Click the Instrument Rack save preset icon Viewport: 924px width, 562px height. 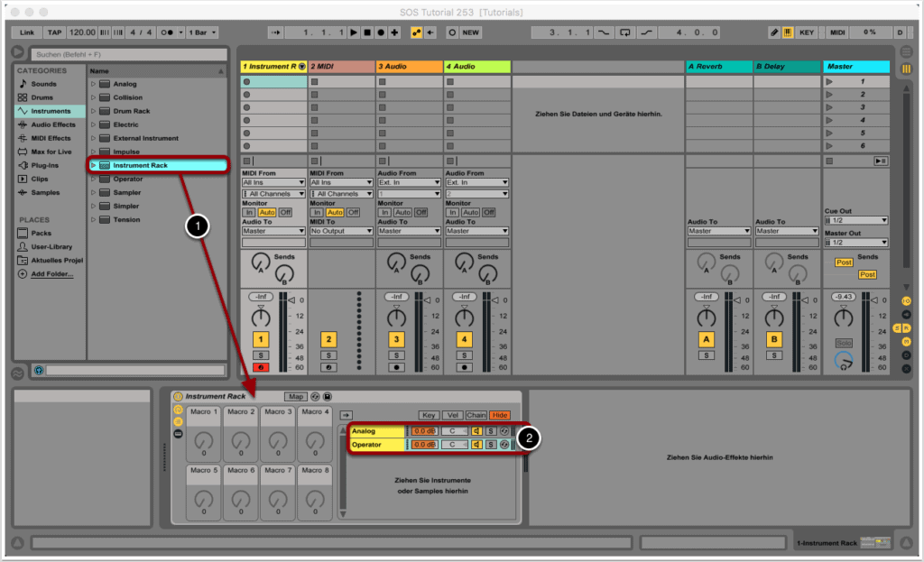(x=327, y=396)
